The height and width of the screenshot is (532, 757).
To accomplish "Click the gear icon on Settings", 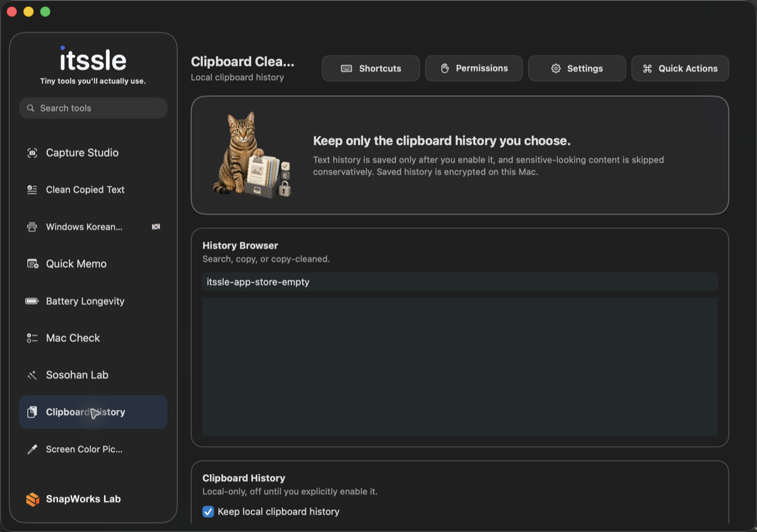I will click(x=556, y=69).
